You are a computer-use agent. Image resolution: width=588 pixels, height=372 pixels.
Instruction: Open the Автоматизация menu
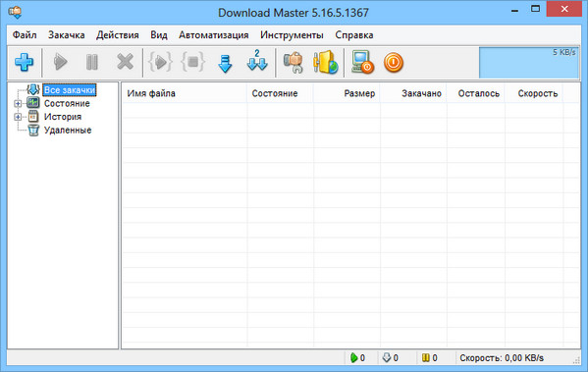click(x=213, y=35)
